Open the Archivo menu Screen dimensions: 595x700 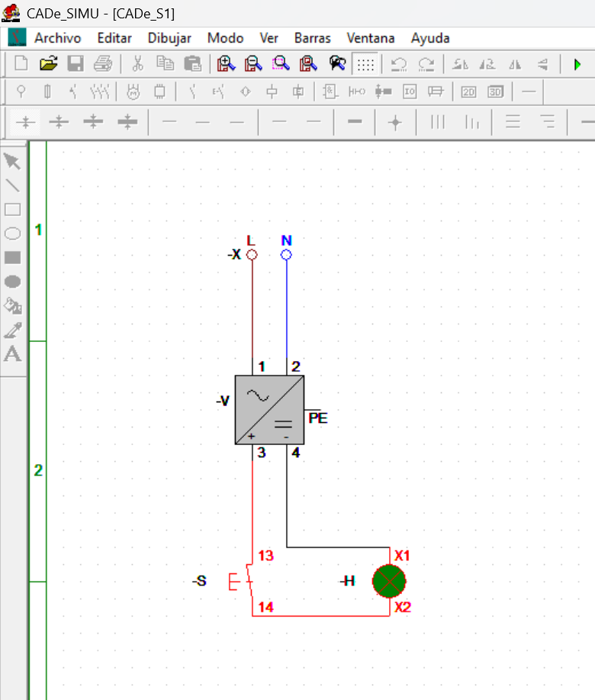tap(57, 38)
